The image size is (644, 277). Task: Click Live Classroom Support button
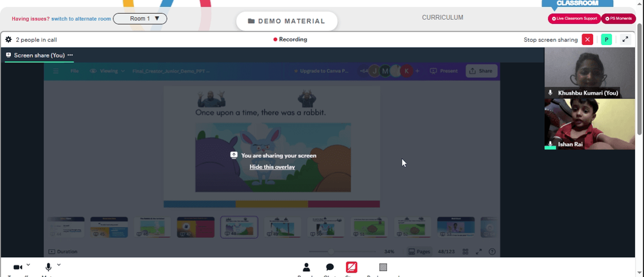pyautogui.click(x=574, y=19)
